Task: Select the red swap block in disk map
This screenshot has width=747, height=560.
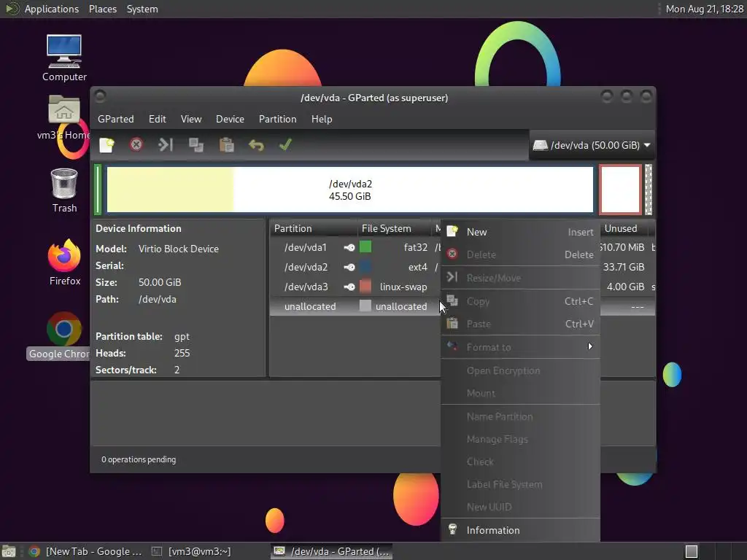Action: click(620, 190)
